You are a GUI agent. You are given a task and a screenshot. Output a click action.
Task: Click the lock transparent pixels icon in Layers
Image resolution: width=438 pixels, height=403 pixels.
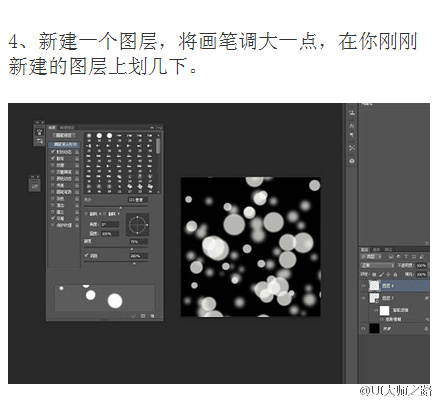374,275
